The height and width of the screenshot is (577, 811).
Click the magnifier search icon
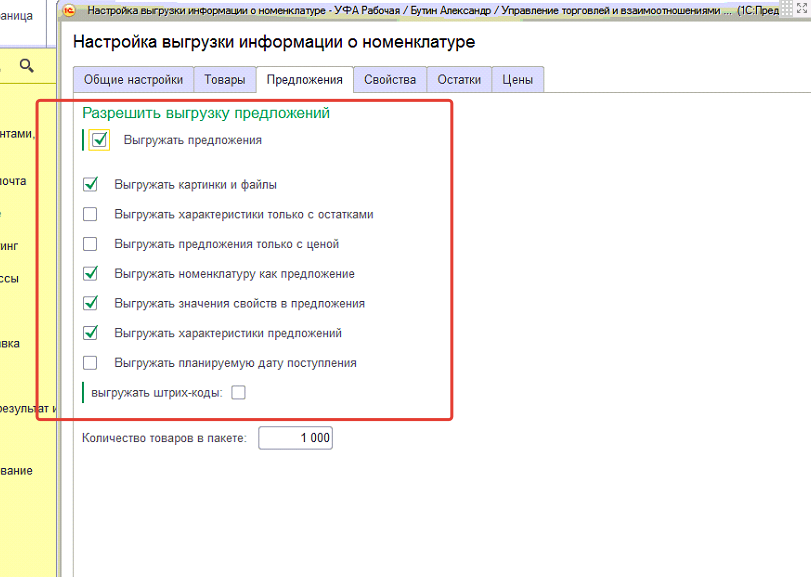(27, 66)
